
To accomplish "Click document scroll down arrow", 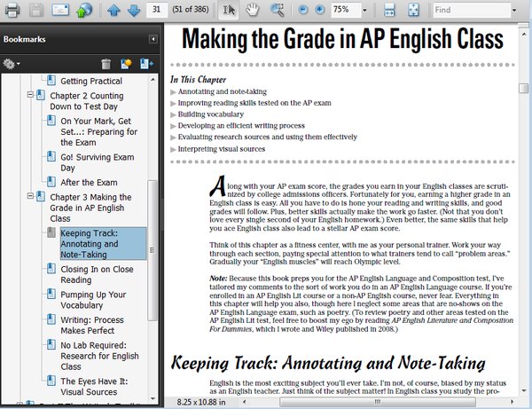I will [x=523, y=391].
